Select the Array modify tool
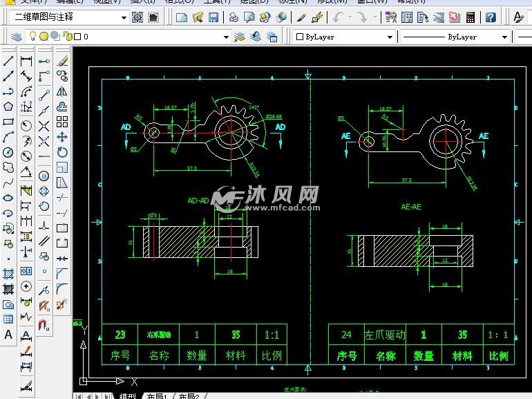532x399 pixels. pyautogui.click(x=62, y=122)
